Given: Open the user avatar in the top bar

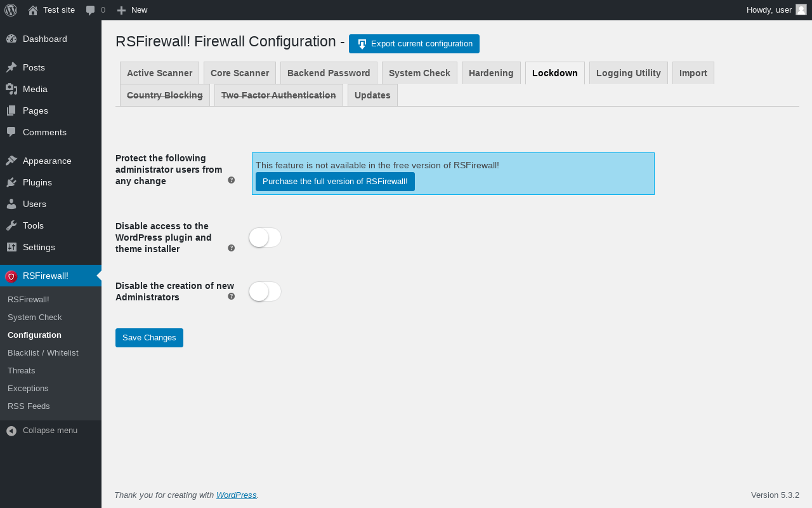Looking at the screenshot, I should [801, 10].
